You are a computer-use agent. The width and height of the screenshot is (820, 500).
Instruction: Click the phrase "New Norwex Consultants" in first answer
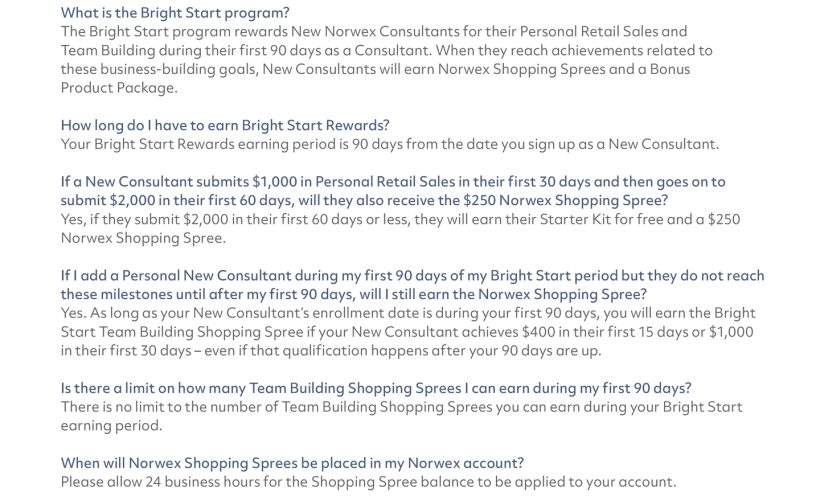[354, 32]
